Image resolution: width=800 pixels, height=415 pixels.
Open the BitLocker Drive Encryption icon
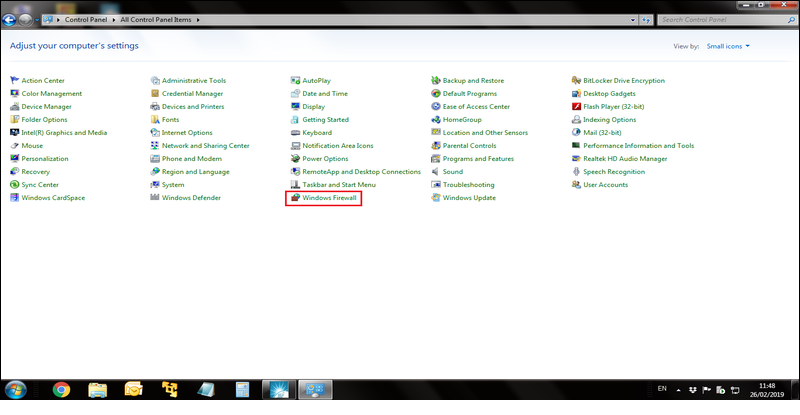click(577, 80)
